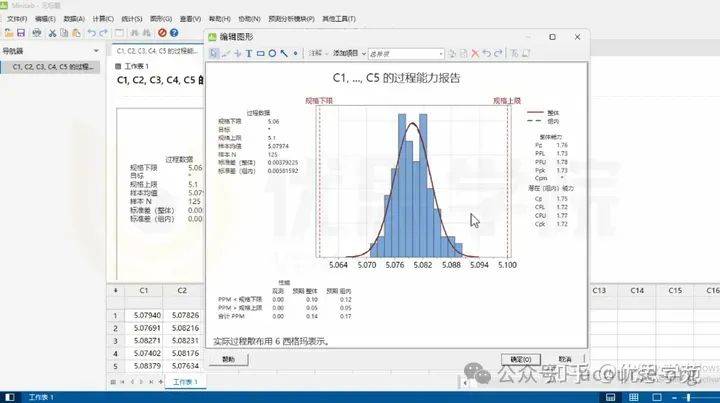Select the rectangle drawing tool
The image size is (720, 403).
point(261,53)
